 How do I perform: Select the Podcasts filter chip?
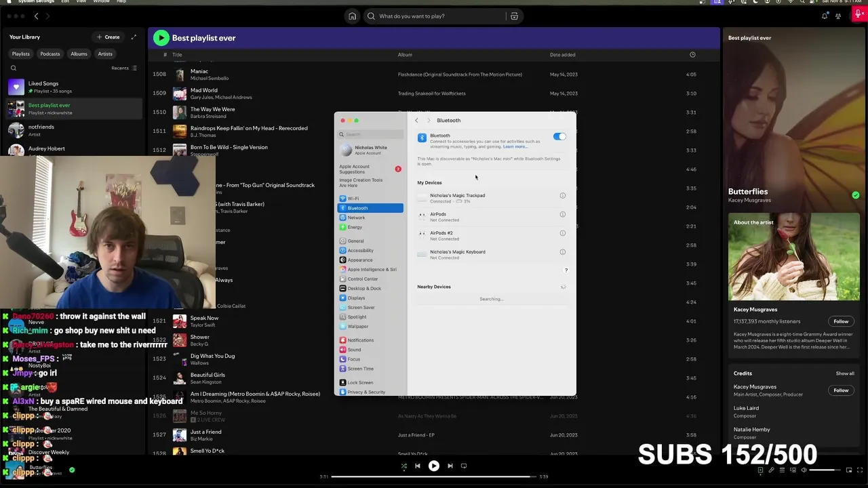[50, 54]
